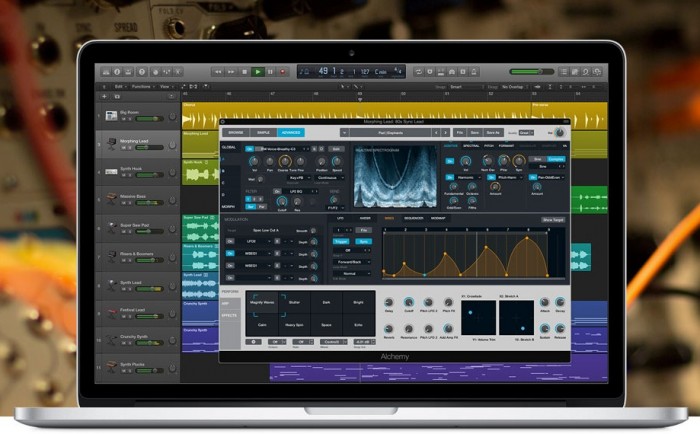
Task: Select the Heavy Sync performance pad
Action: click(x=294, y=326)
